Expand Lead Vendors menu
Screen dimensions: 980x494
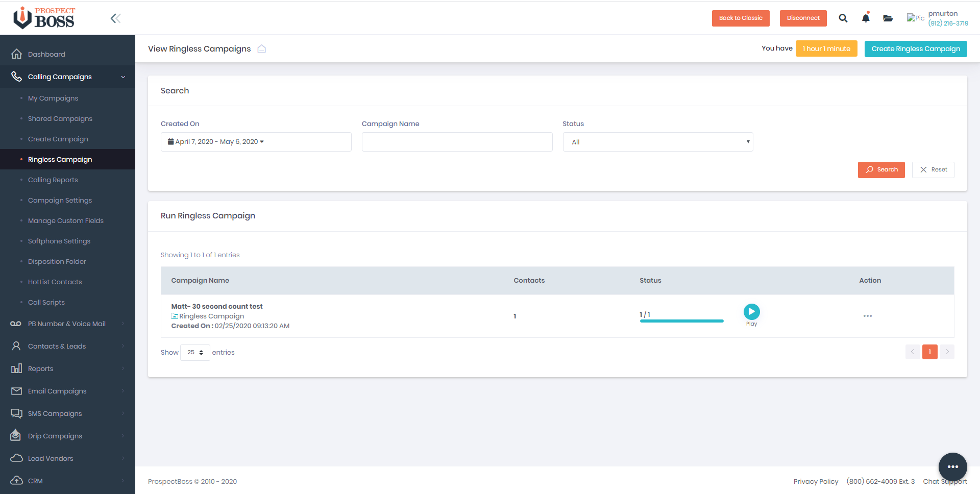coord(123,458)
